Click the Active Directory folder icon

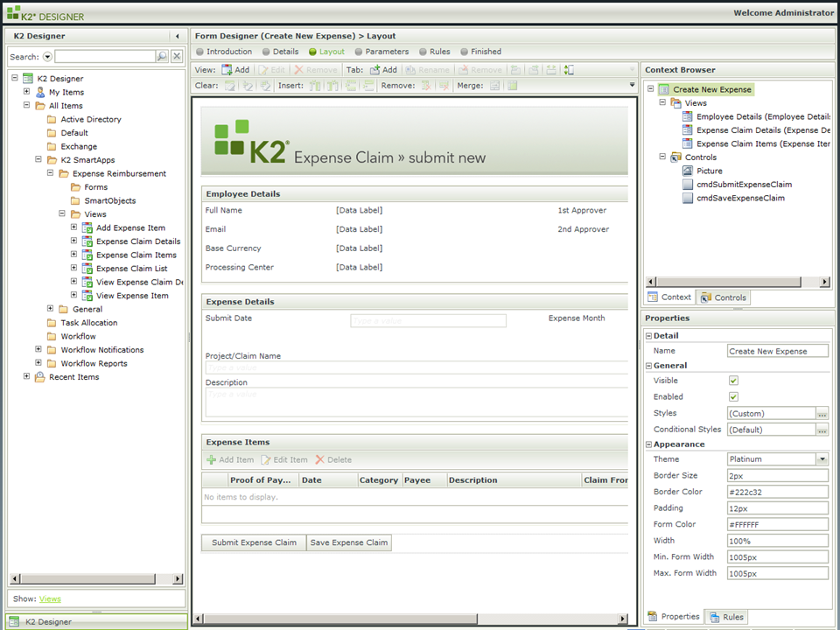52,120
